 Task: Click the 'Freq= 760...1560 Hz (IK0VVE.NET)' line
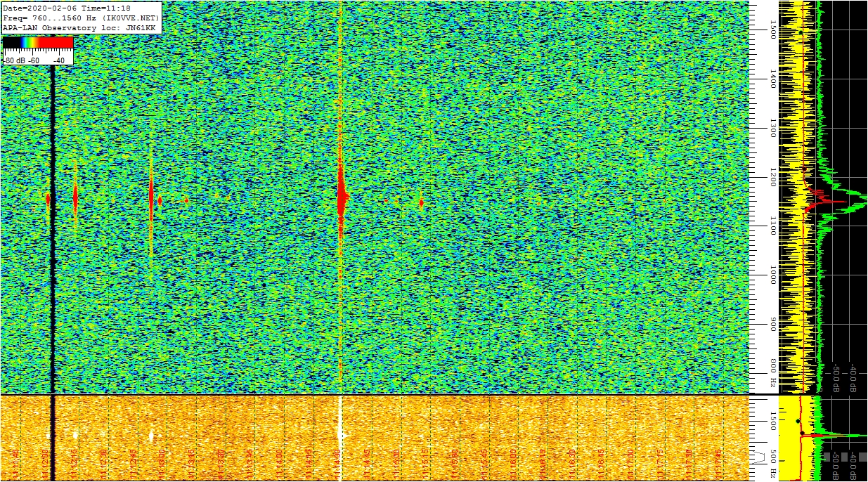point(81,18)
